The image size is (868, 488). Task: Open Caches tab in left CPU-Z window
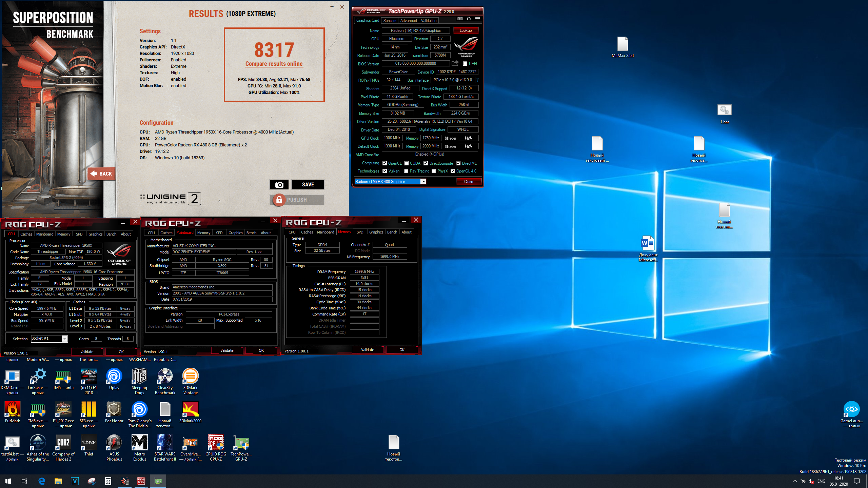tap(26, 234)
